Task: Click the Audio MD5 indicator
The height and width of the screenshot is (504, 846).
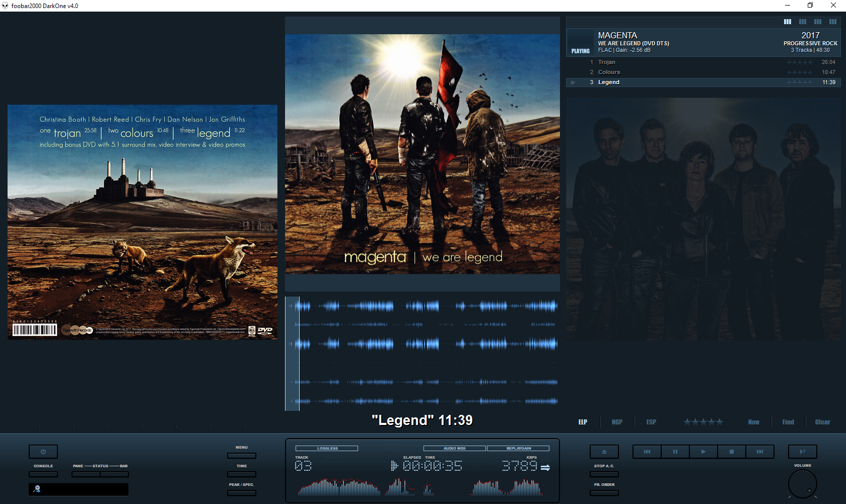Action: 455,448
